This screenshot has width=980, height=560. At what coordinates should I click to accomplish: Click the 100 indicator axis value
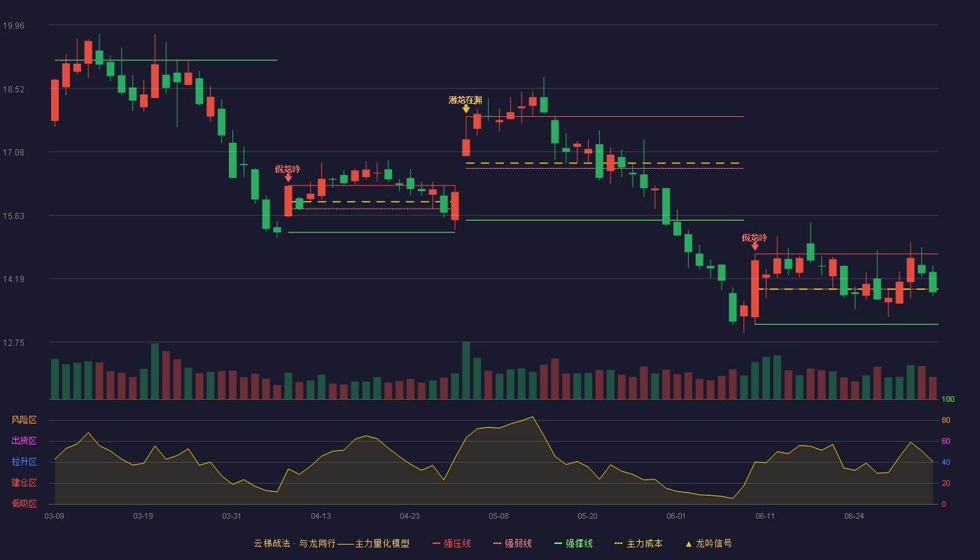[948, 399]
